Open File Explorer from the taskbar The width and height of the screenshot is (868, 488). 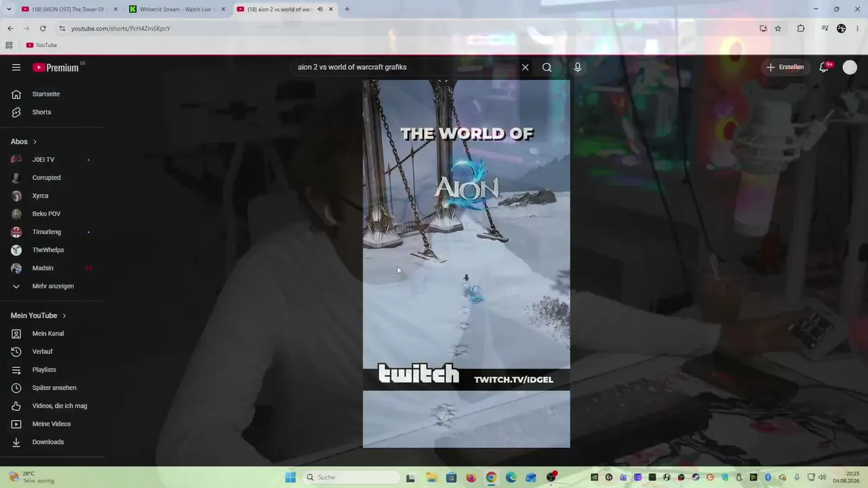[431, 477]
